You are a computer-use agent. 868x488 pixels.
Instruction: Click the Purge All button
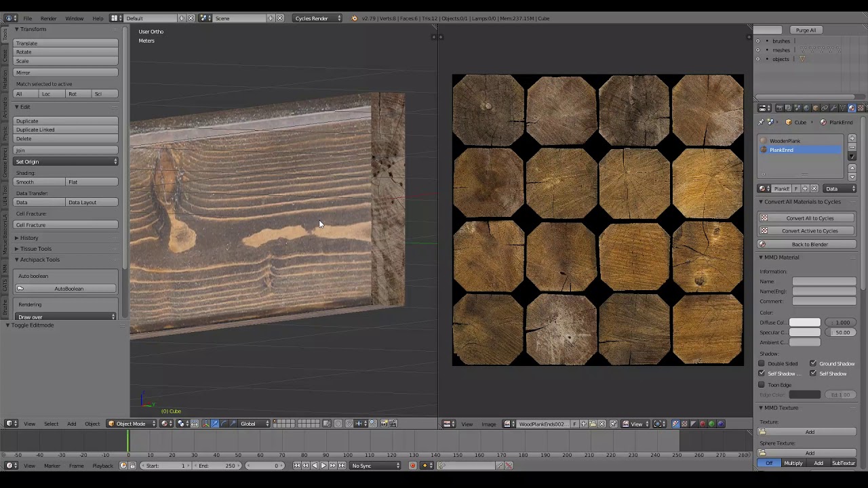click(806, 30)
